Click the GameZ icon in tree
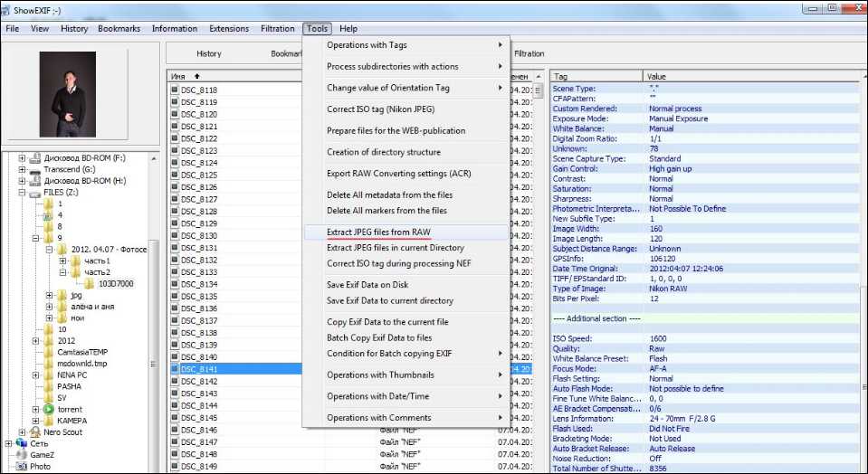 (x=20, y=456)
